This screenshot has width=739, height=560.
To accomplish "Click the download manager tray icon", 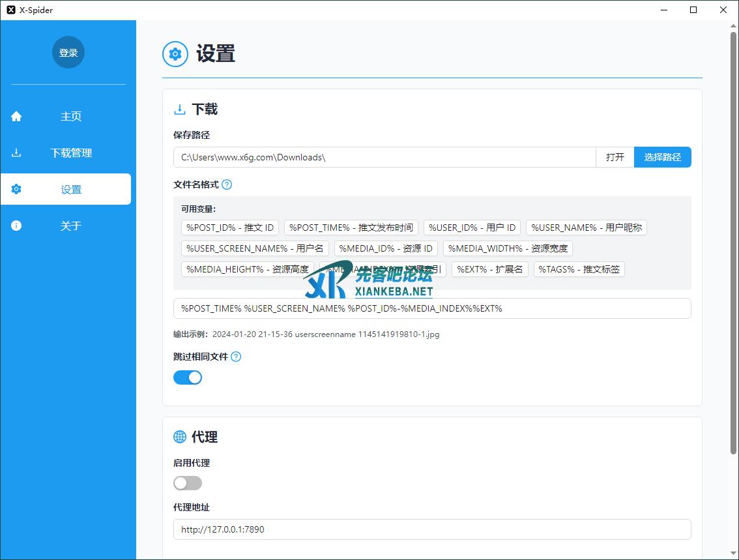I will (x=16, y=153).
